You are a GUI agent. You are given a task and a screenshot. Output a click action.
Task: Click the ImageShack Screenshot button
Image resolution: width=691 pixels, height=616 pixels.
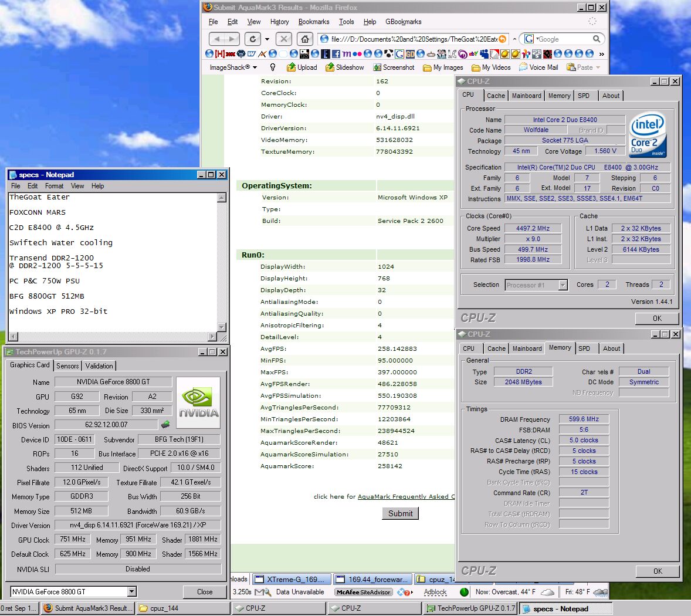394,67
